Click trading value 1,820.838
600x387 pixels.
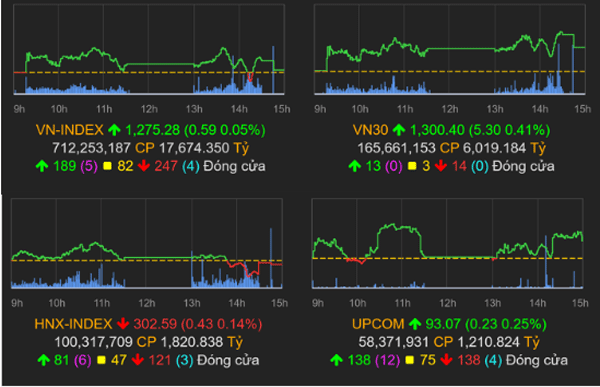tap(192, 342)
